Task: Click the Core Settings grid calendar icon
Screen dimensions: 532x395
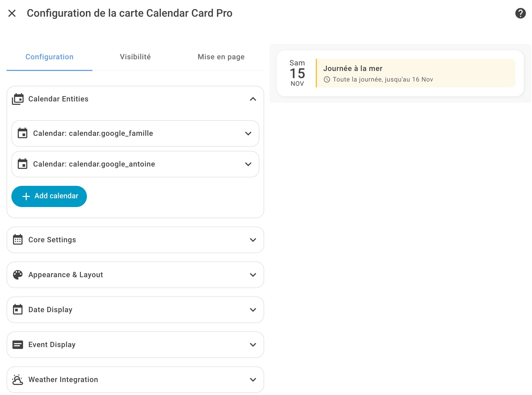Action: [18, 240]
